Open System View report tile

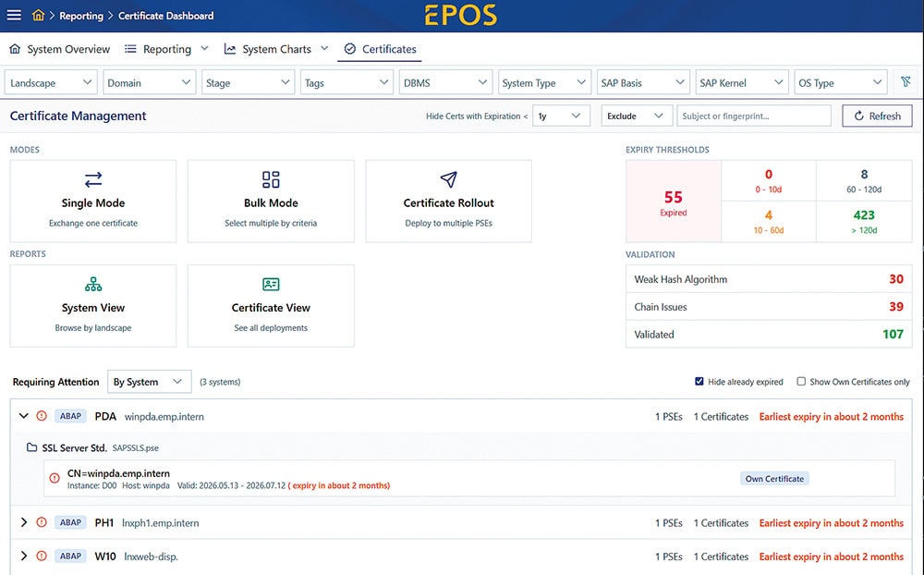click(x=93, y=305)
